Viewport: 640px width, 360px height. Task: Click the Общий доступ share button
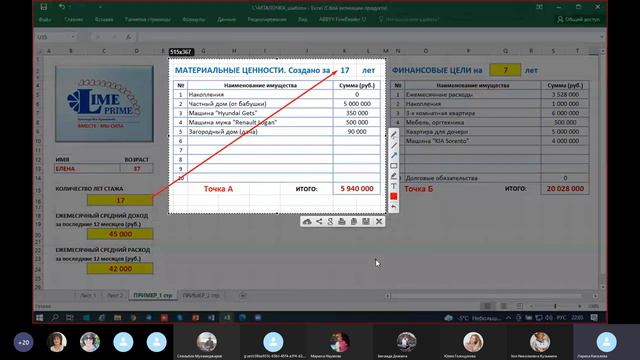[x=579, y=19]
